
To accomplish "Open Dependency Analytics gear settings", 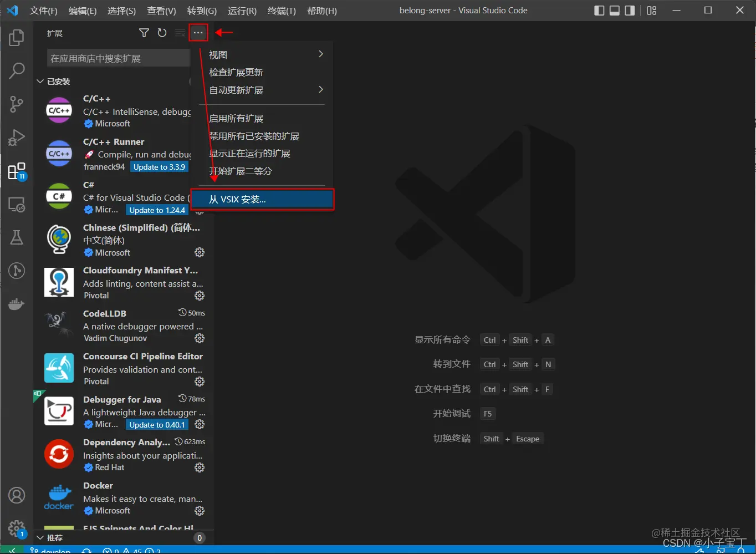I will pyautogui.click(x=200, y=467).
